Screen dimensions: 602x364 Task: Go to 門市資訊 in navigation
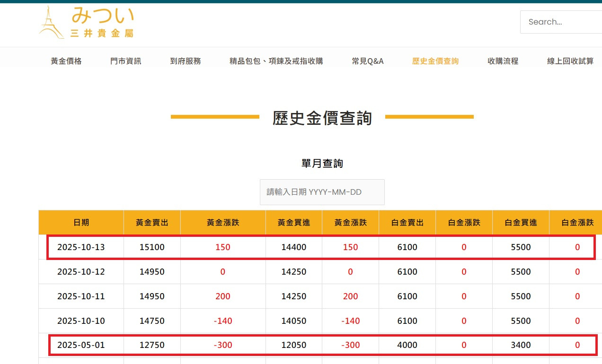pos(125,61)
